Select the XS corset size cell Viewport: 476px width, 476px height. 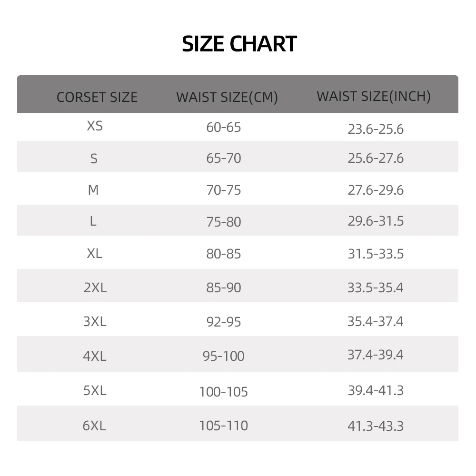[95, 126]
